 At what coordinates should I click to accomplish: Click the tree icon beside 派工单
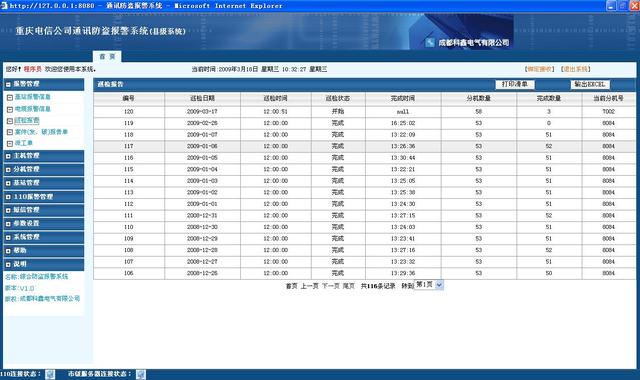[10, 144]
